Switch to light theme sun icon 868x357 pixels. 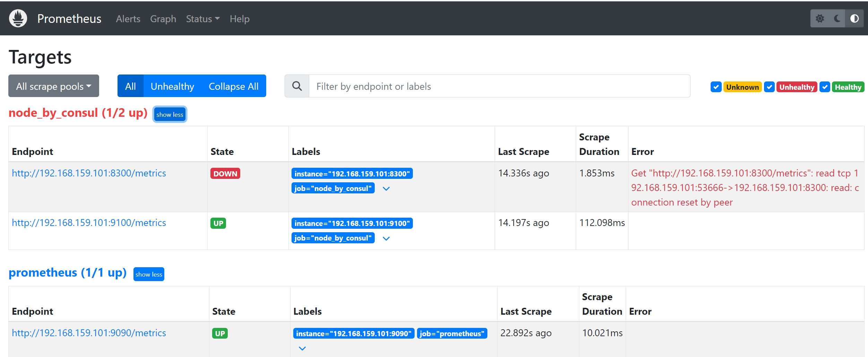pyautogui.click(x=820, y=18)
